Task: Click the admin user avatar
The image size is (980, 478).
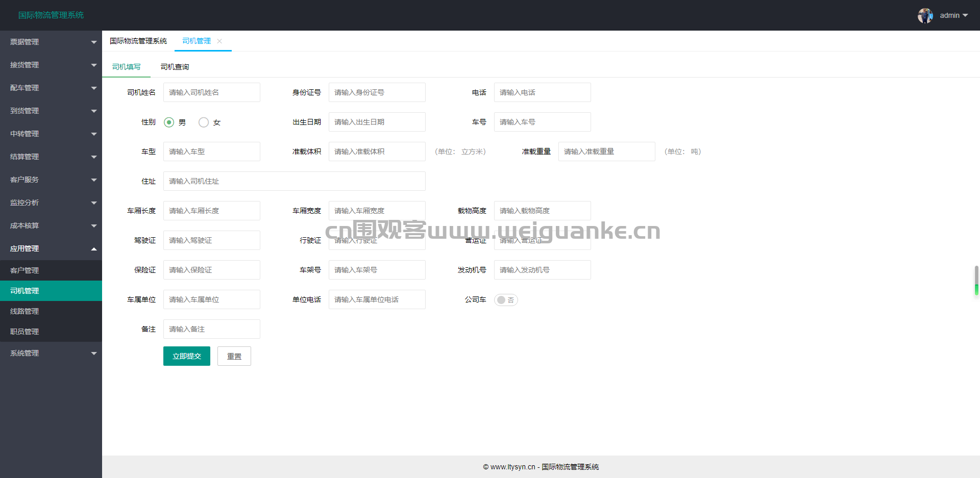Action: [x=925, y=15]
